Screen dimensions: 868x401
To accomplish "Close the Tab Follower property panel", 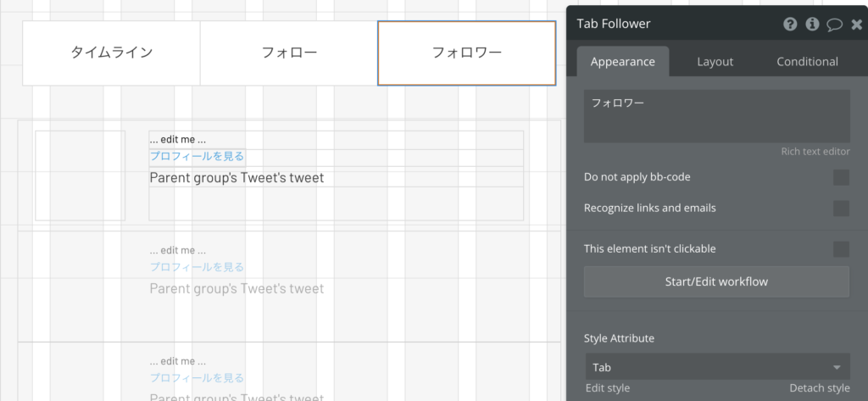I will coord(857,25).
